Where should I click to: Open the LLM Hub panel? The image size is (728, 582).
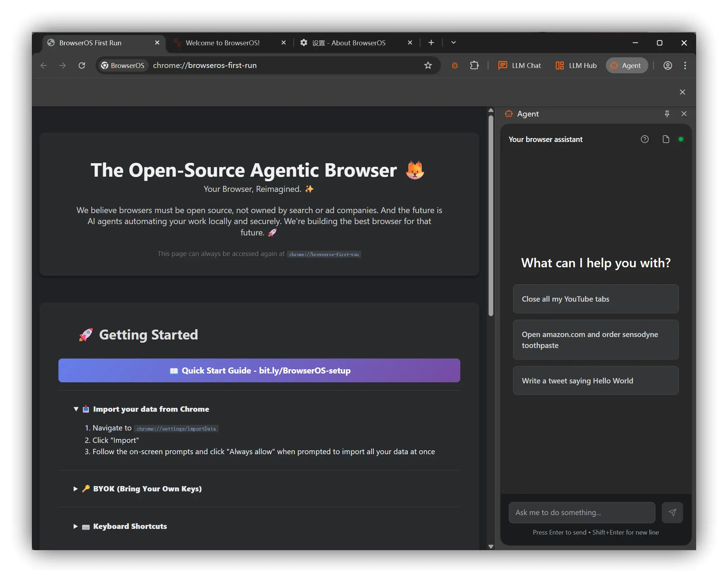point(576,65)
